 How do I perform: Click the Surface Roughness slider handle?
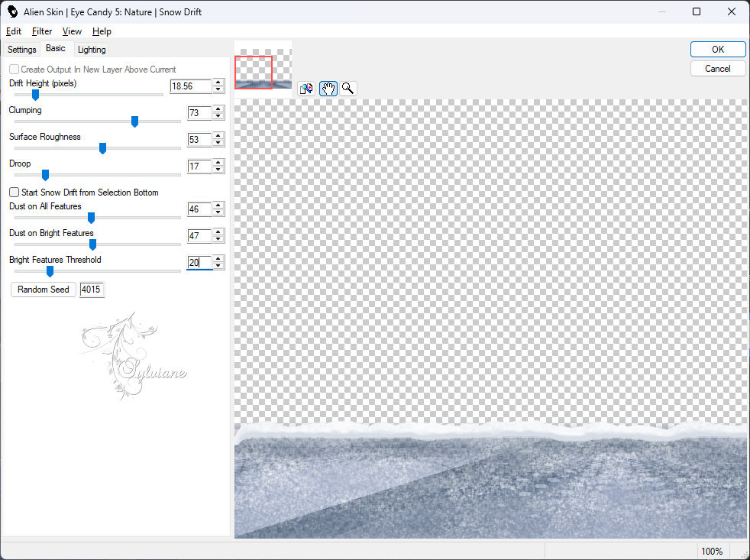[102, 149]
